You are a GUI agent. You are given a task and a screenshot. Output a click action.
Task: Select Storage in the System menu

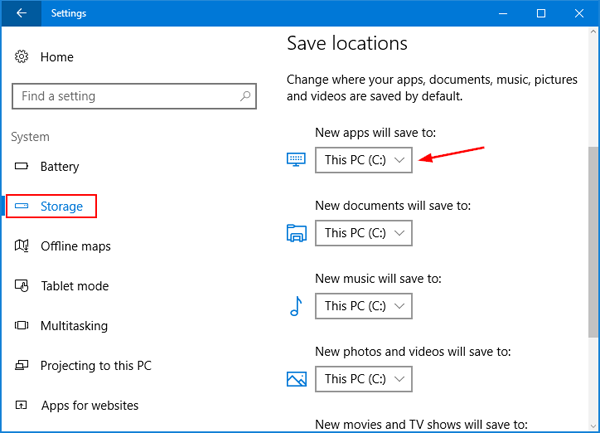pos(61,206)
